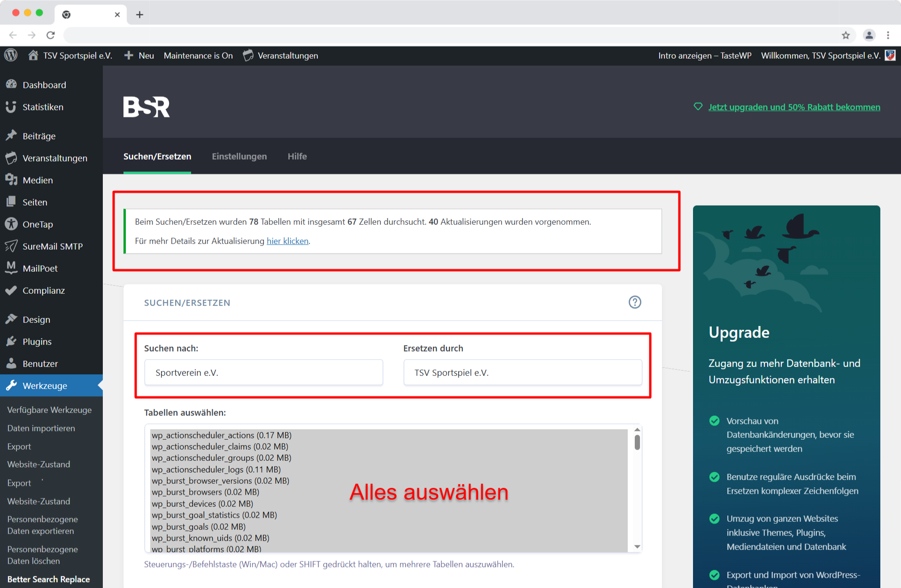Click the Benutzer user icon
This screenshot has width=901, height=588.
[x=11, y=363]
